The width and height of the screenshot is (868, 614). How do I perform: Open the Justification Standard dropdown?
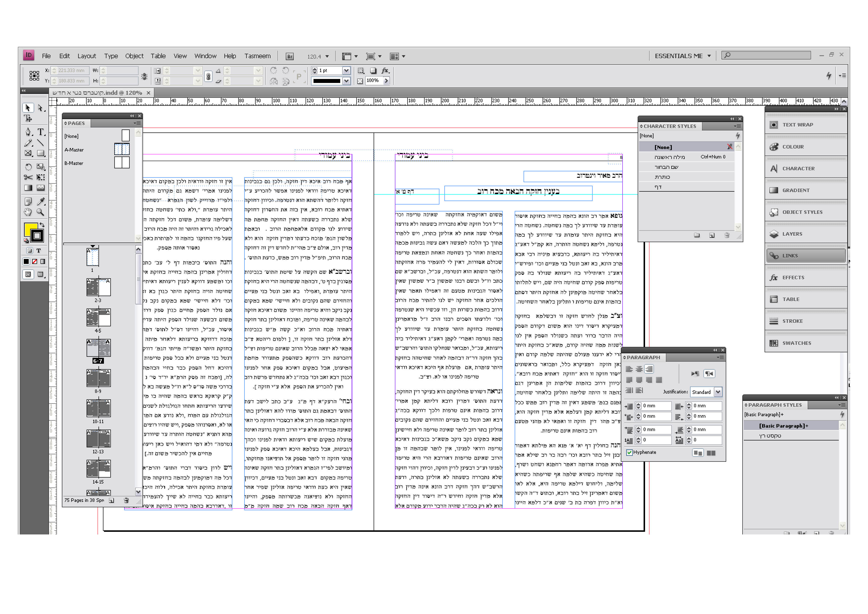pyautogui.click(x=718, y=392)
